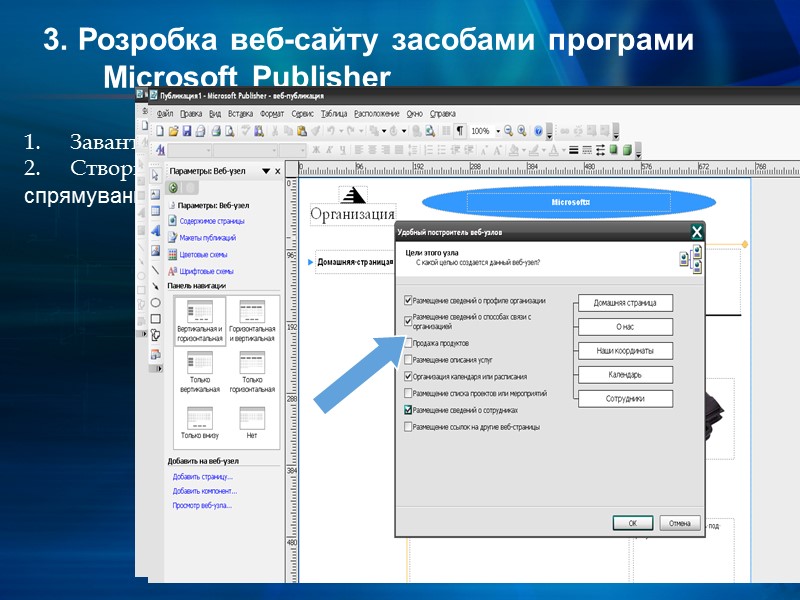Open the Сервис menu
Viewport: 800px width, 600px height.
[302, 114]
